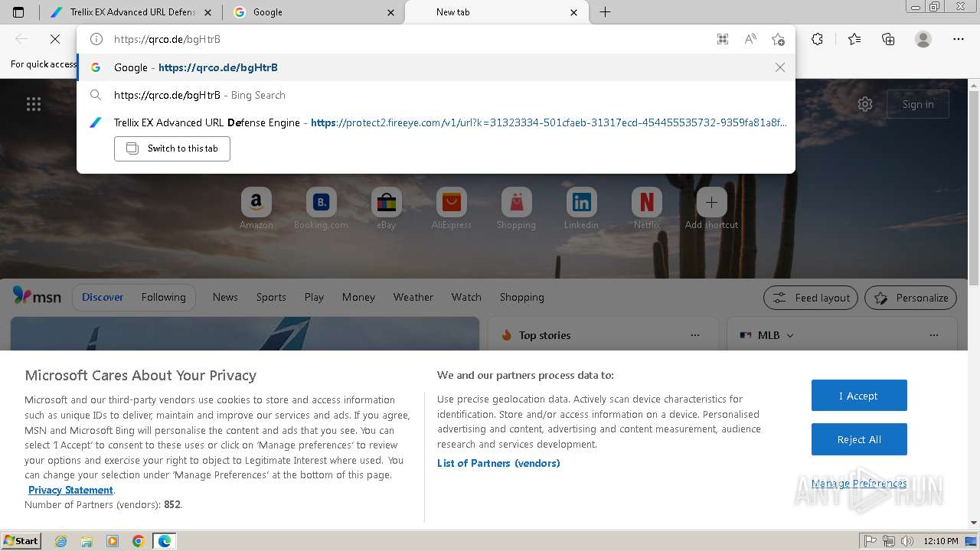Open the Manage Preferences link
The image size is (980, 551).
(x=859, y=483)
